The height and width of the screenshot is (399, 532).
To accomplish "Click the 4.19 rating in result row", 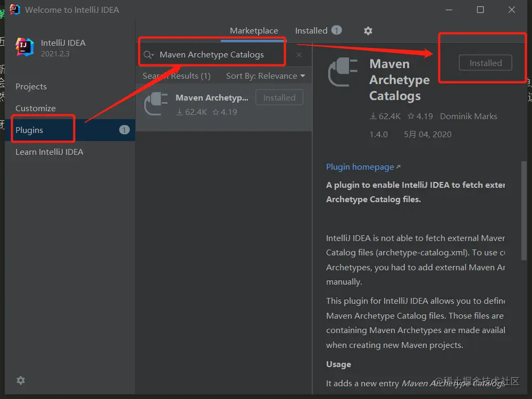I will [x=225, y=112].
